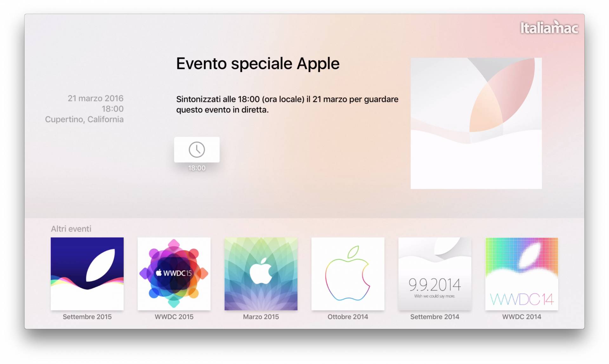Image resolution: width=609 pixels, height=364 pixels.
Task: Click the clock reminder button for 18:00
Action: tap(197, 150)
